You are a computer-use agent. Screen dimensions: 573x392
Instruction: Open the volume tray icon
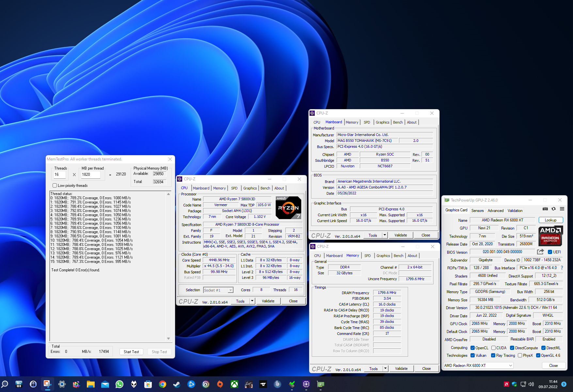point(531,384)
